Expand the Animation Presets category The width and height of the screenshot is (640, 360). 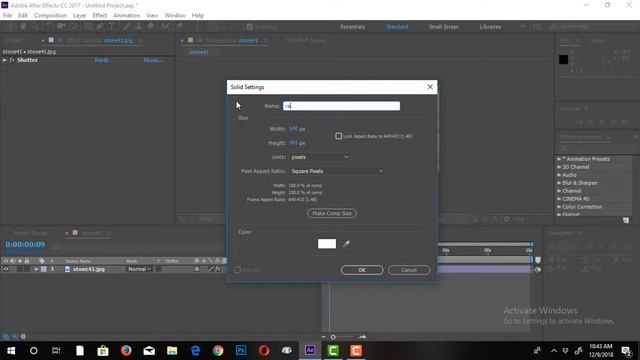point(559,159)
